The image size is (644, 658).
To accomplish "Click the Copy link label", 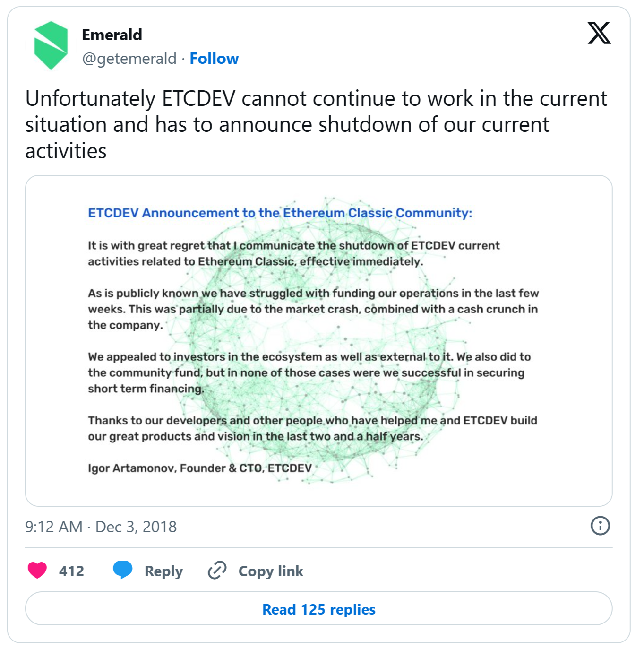I will 271,571.
